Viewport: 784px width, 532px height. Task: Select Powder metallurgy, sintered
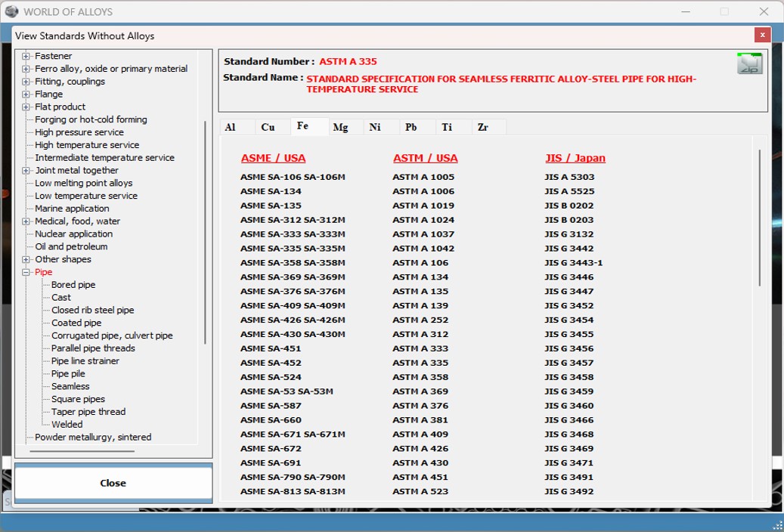pyautogui.click(x=93, y=437)
